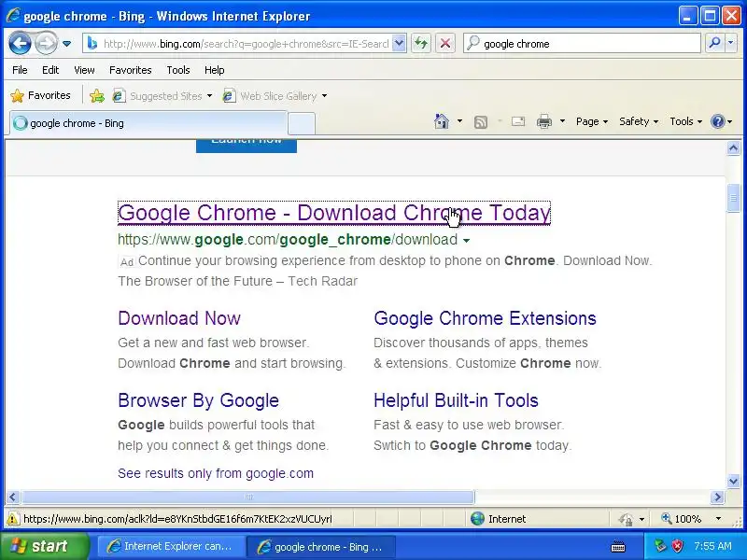Image resolution: width=747 pixels, height=560 pixels.
Task: Click the on-screen keyboard icon in taskbar
Action: [617, 546]
